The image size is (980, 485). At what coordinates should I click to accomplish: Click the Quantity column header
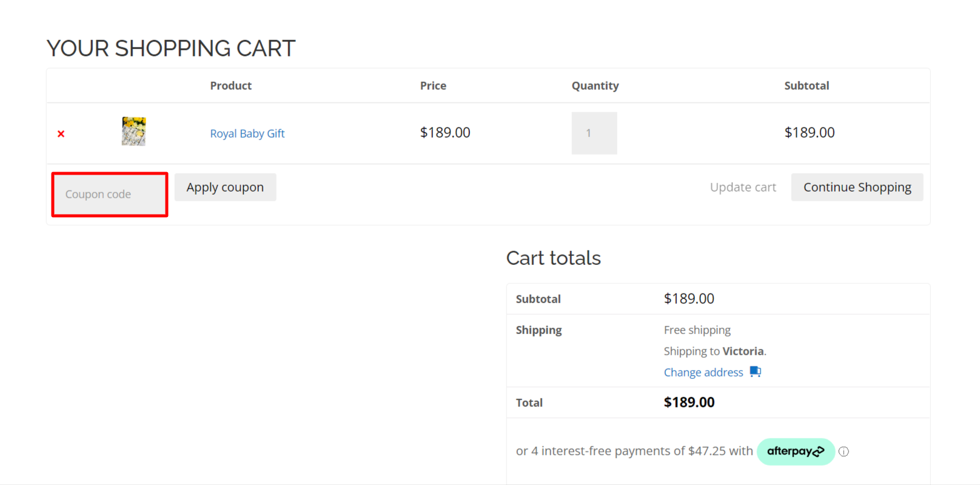point(595,86)
